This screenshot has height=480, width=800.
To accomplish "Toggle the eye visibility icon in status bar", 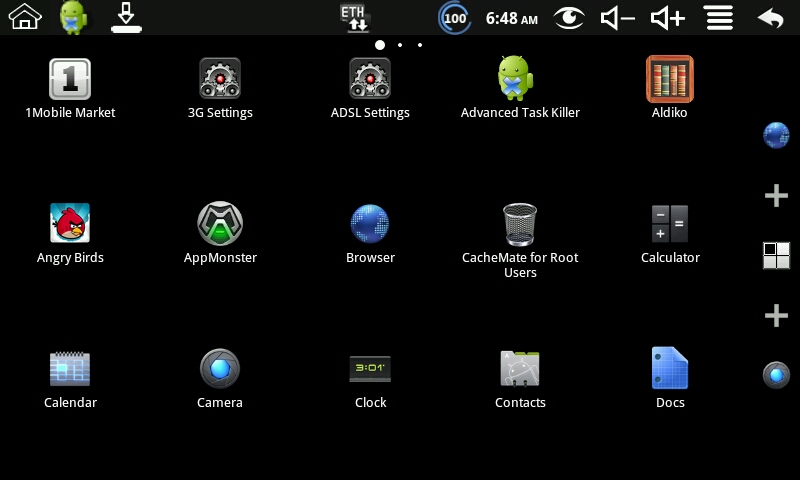I will [x=569, y=18].
